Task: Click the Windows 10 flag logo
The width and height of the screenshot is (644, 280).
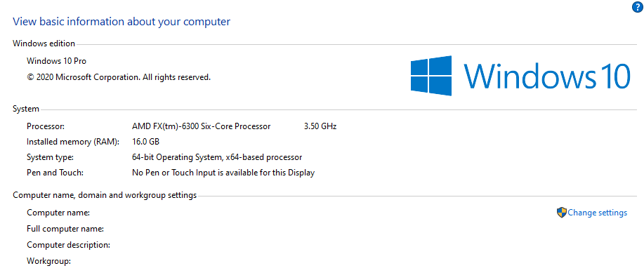Action: (x=431, y=76)
